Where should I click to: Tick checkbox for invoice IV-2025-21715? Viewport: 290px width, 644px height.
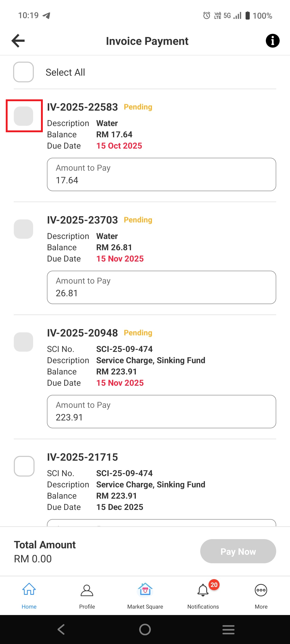(x=24, y=466)
